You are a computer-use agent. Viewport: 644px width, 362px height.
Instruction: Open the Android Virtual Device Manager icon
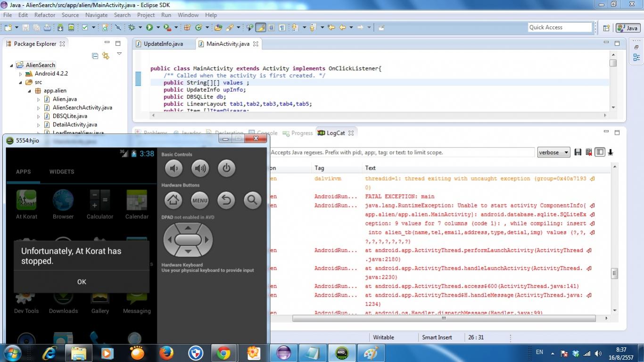click(71, 27)
